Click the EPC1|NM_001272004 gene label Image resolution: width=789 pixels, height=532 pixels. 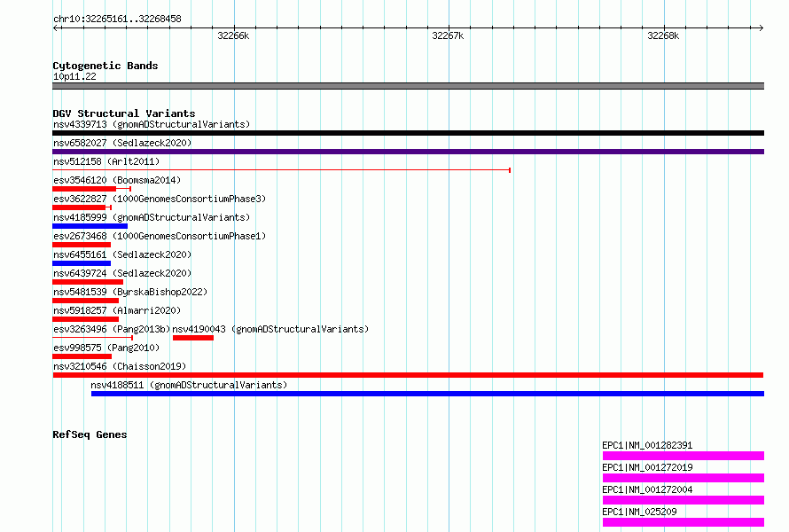click(x=647, y=489)
